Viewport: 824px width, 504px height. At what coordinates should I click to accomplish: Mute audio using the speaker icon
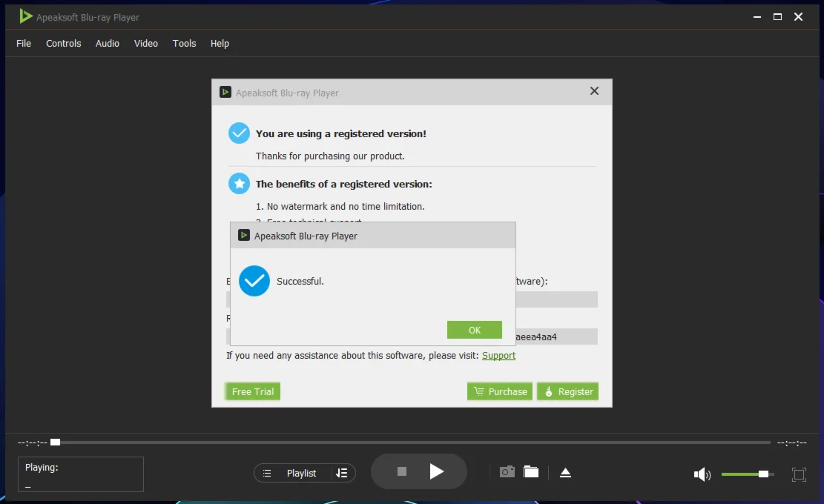click(702, 474)
